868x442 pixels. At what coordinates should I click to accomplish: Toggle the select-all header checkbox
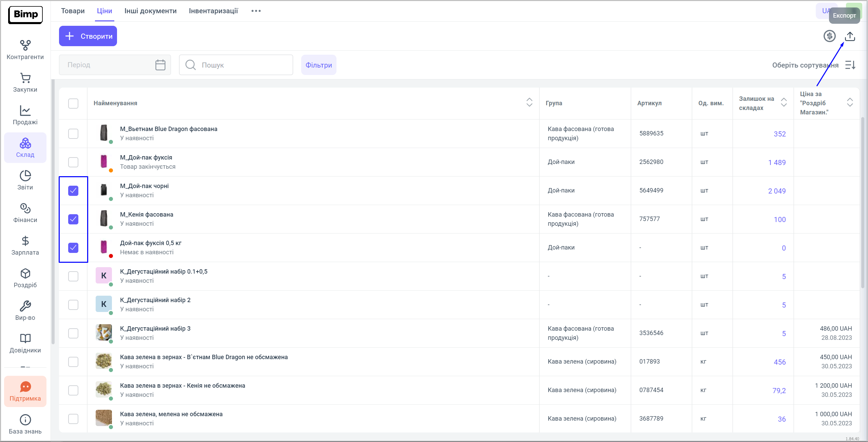[73, 104]
